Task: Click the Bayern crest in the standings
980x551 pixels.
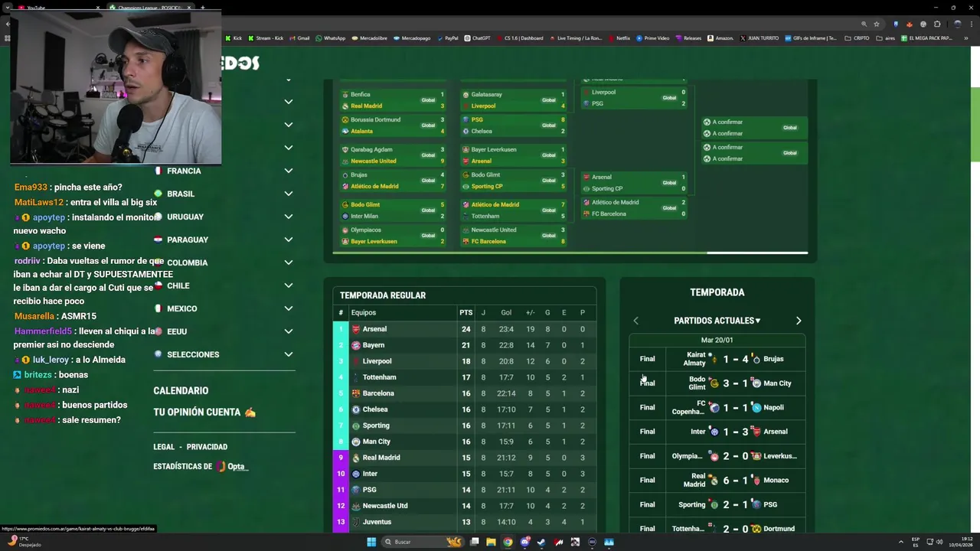Action: (356, 345)
